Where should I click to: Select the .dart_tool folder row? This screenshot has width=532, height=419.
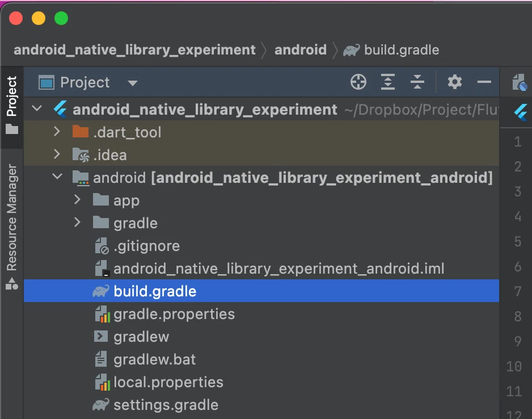[261, 132]
